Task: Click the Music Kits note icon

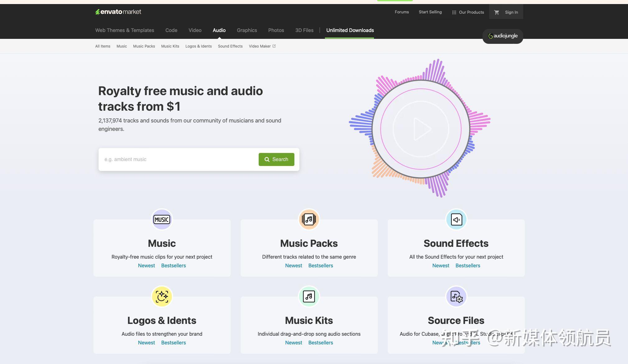Action: (x=309, y=297)
